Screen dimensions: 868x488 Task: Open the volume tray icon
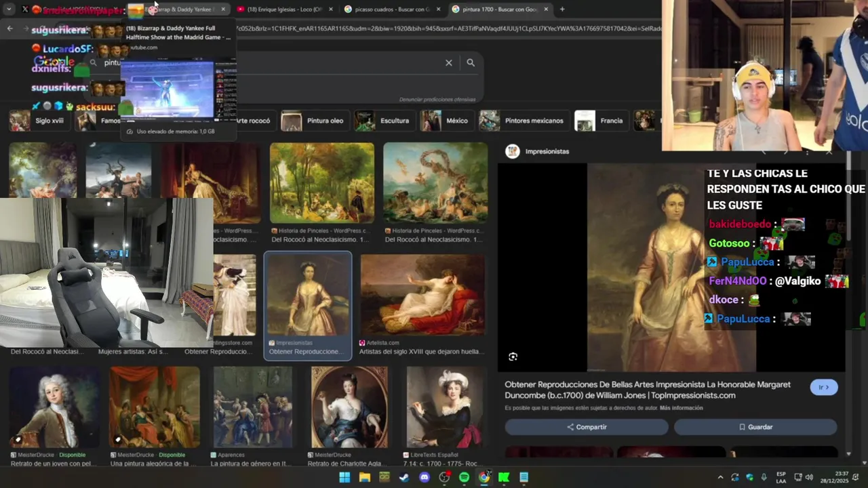(809, 477)
